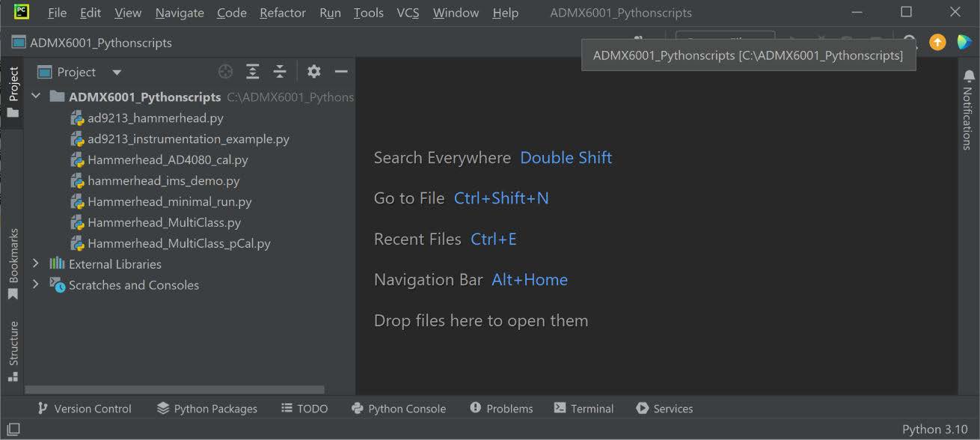Viewport: 980px width, 440px height.
Task: Toggle the Bookmarks side tool window
Action: point(13,262)
